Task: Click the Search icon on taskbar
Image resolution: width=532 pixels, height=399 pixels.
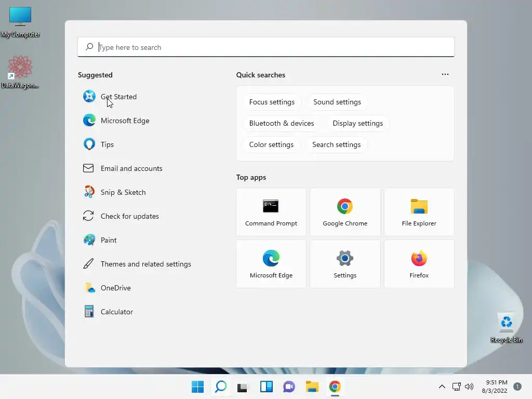Action: [220, 387]
